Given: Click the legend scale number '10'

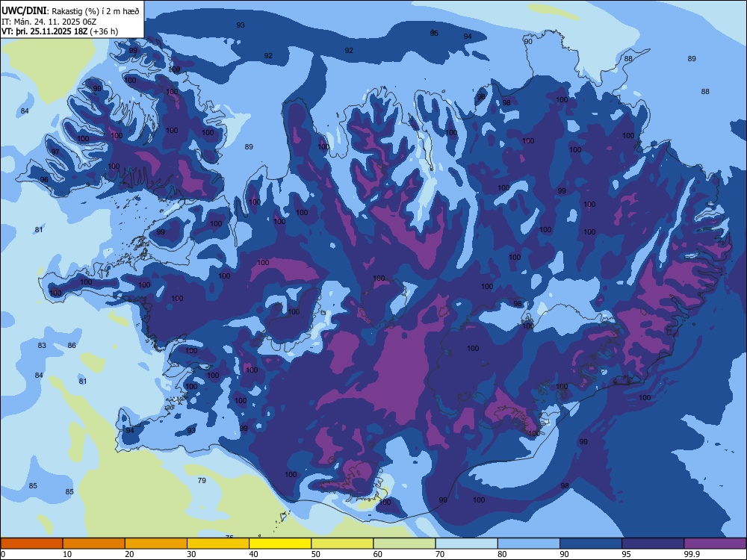Looking at the screenshot, I should 67,554.
